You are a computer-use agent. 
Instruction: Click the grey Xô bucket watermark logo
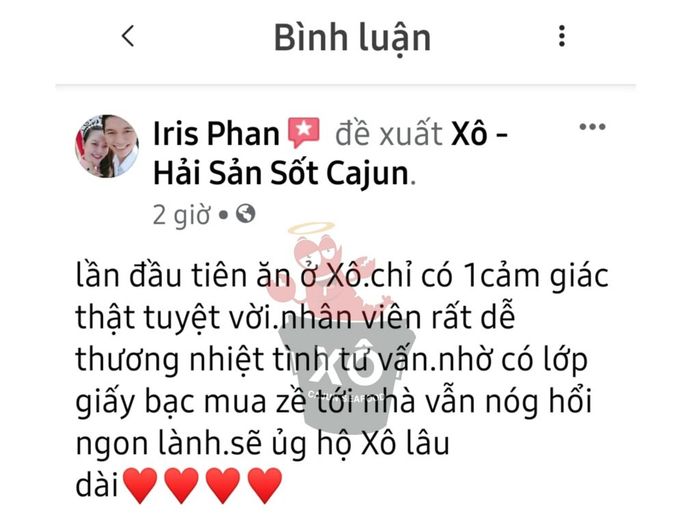[347, 376]
